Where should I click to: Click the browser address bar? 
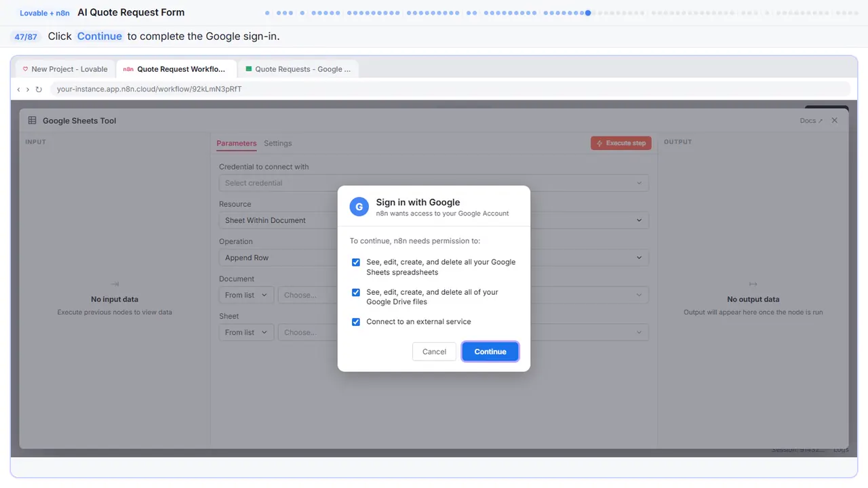(450, 89)
